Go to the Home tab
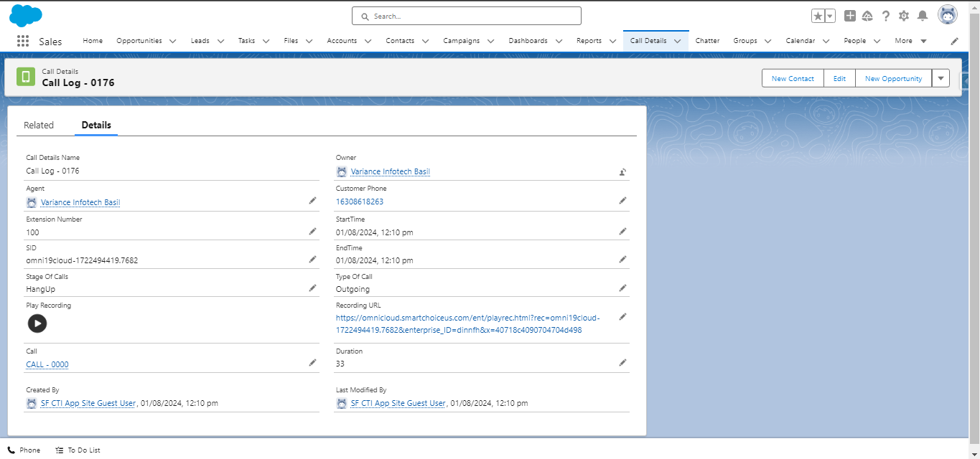The image size is (980, 459). [x=93, y=41]
